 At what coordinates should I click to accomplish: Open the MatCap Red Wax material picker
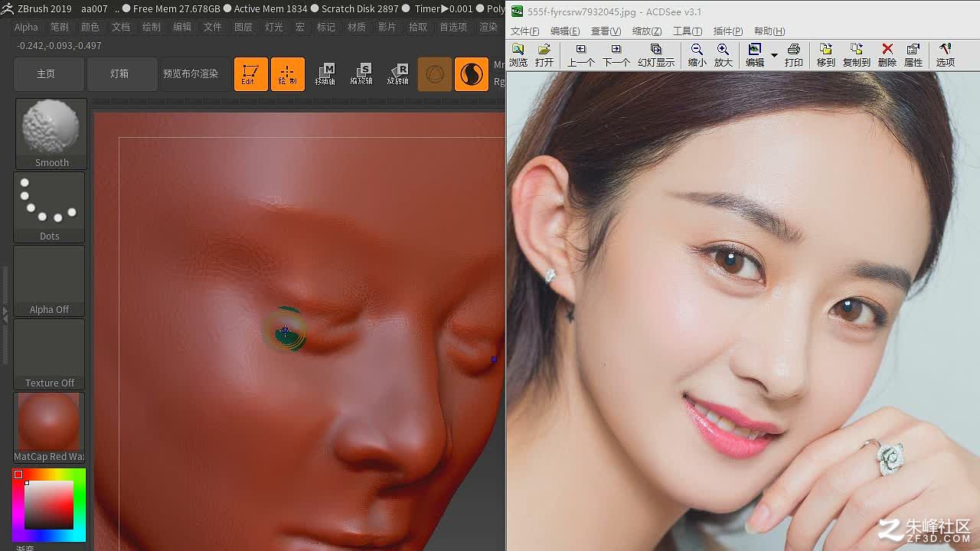(50, 427)
